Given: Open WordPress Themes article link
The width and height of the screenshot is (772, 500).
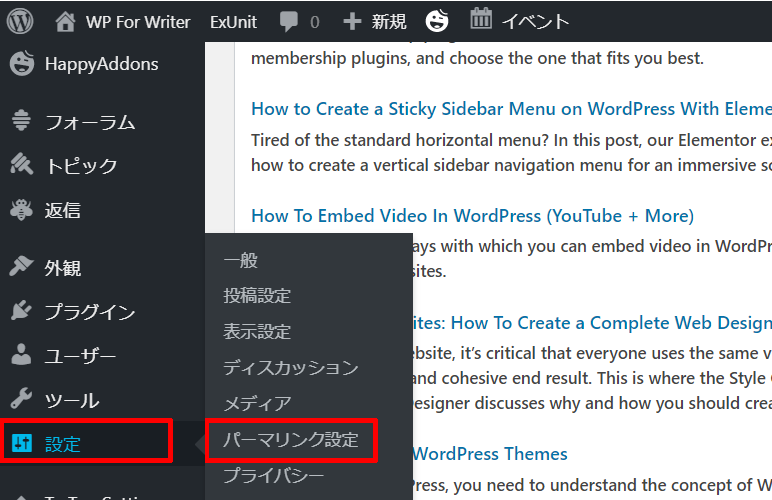Looking at the screenshot, I should (x=490, y=454).
